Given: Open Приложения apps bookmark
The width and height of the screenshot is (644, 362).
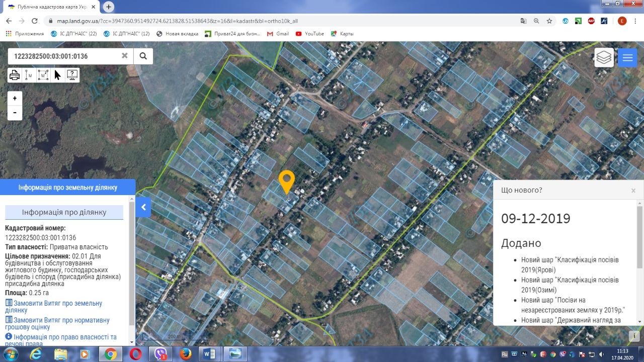Looking at the screenshot, I should pyautogui.click(x=25, y=34).
